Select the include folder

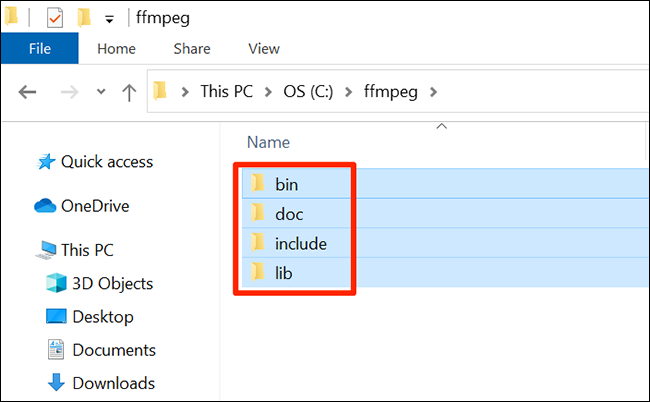(x=300, y=242)
